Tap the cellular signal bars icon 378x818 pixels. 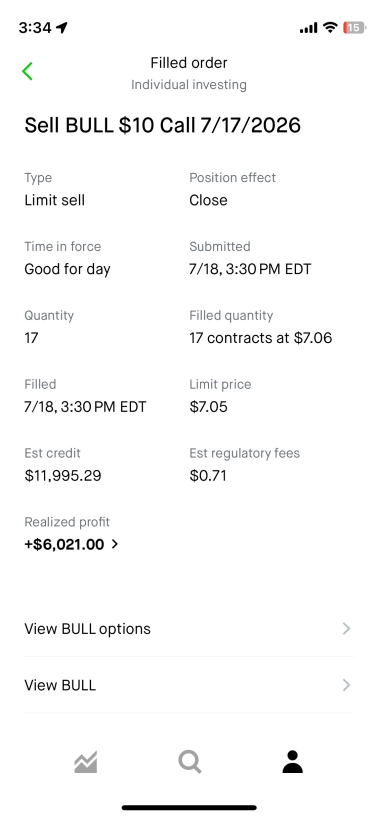[x=308, y=28]
